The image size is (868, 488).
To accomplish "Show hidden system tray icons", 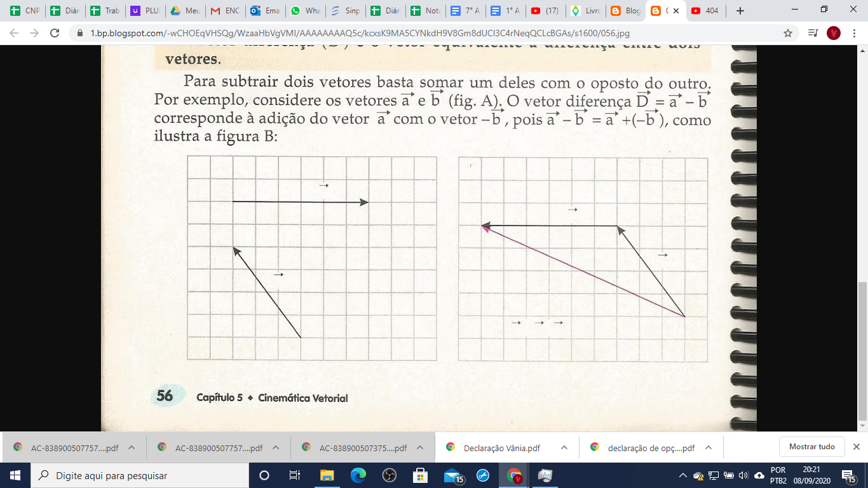I will 683,475.
